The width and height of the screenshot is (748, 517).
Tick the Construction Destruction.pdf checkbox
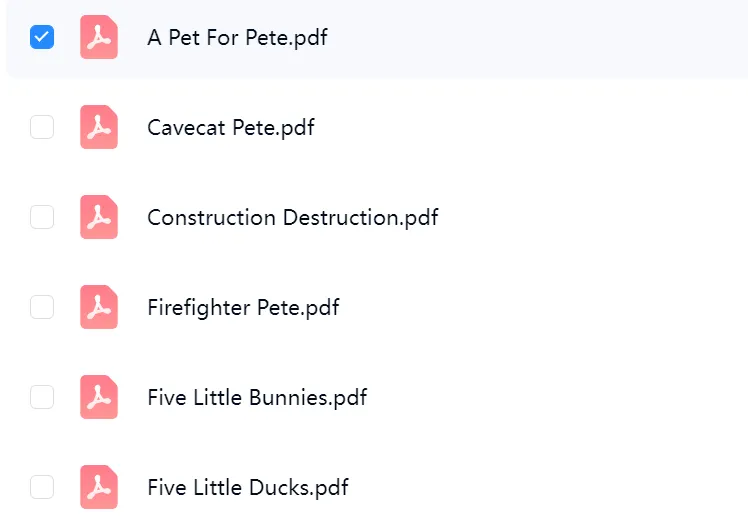tap(42, 218)
